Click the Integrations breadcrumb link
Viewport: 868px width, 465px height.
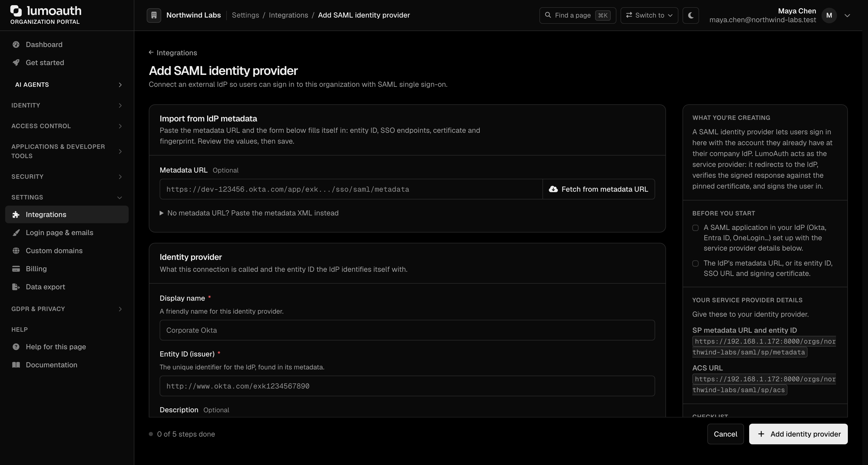(289, 15)
